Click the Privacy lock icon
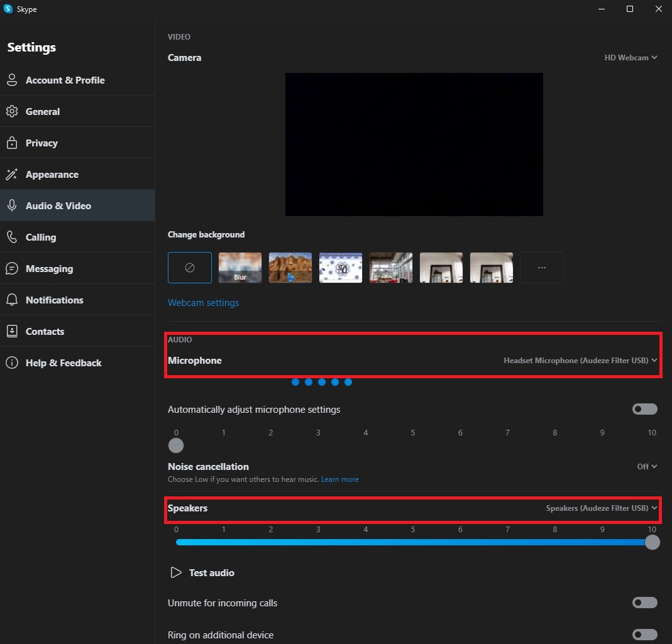Image resolution: width=672 pixels, height=644 pixels. pos(11,143)
